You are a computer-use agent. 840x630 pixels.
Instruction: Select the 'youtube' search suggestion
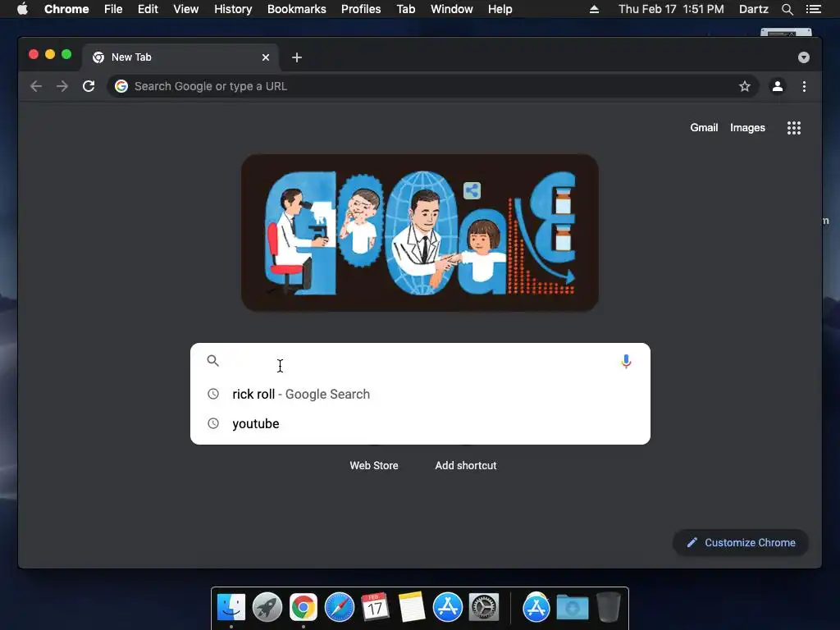pos(420,424)
